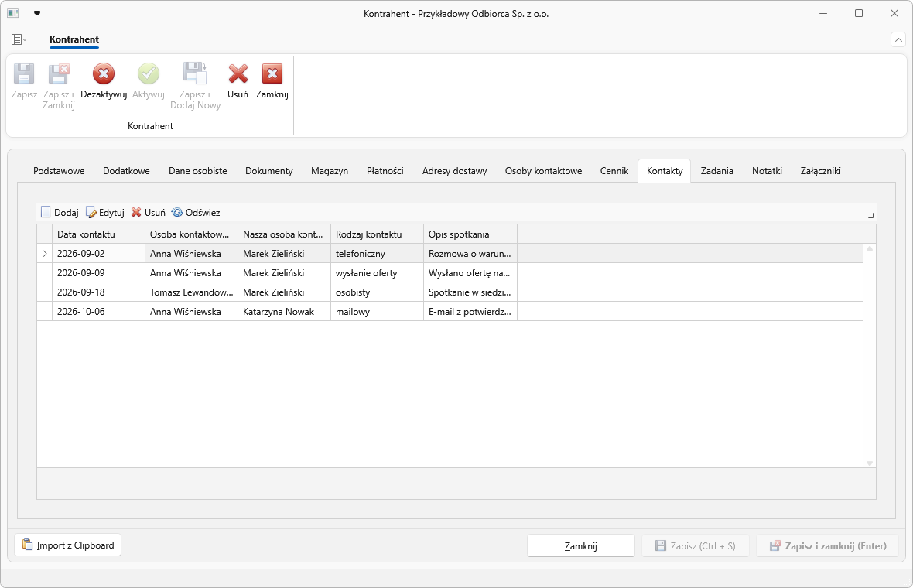Collapse the ribbon with the chevron button

[898, 39]
